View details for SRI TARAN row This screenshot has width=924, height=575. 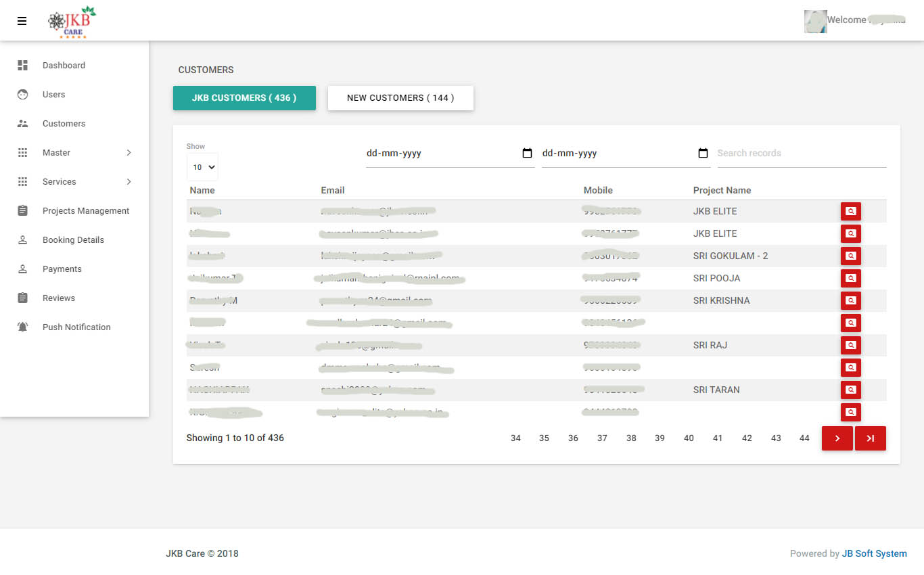[x=851, y=390]
